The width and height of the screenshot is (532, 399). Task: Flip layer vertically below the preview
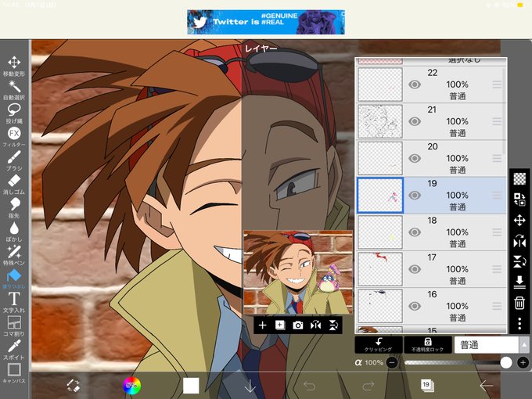[333, 325]
